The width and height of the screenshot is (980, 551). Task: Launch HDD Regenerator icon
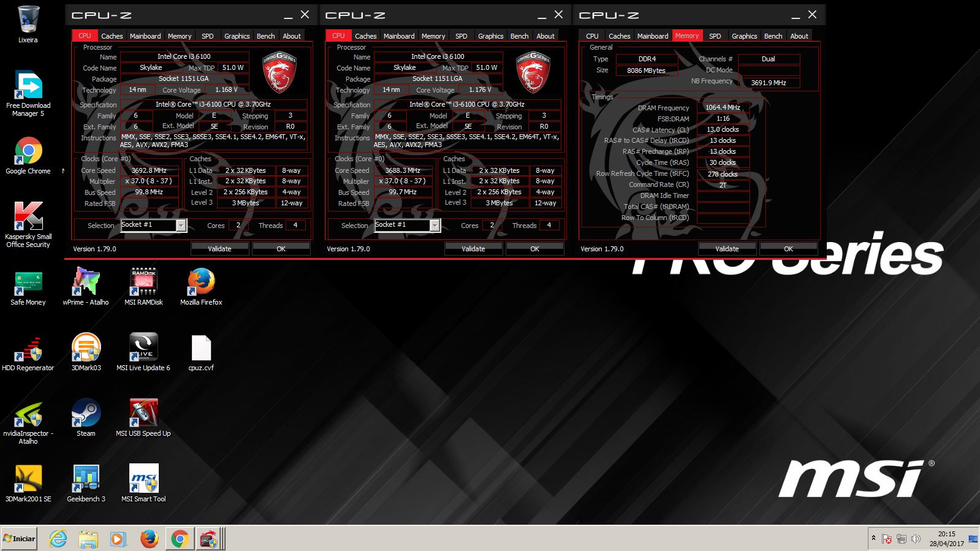pyautogui.click(x=28, y=352)
